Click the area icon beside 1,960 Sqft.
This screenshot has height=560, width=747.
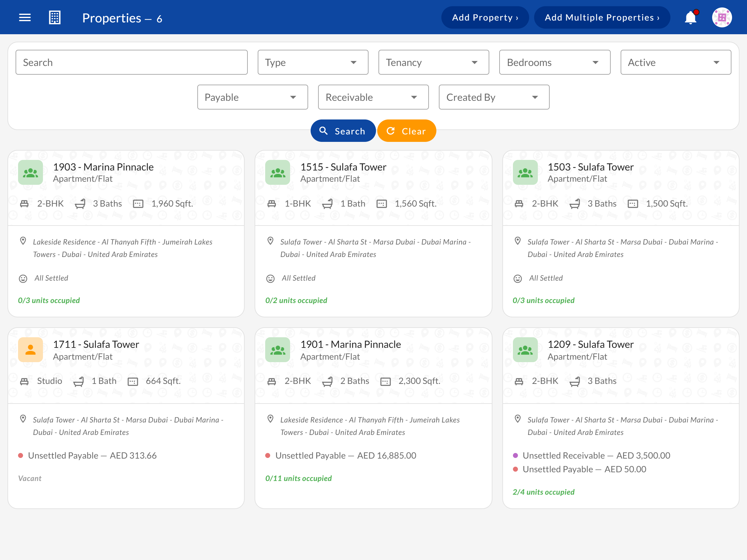pyautogui.click(x=138, y=203)
